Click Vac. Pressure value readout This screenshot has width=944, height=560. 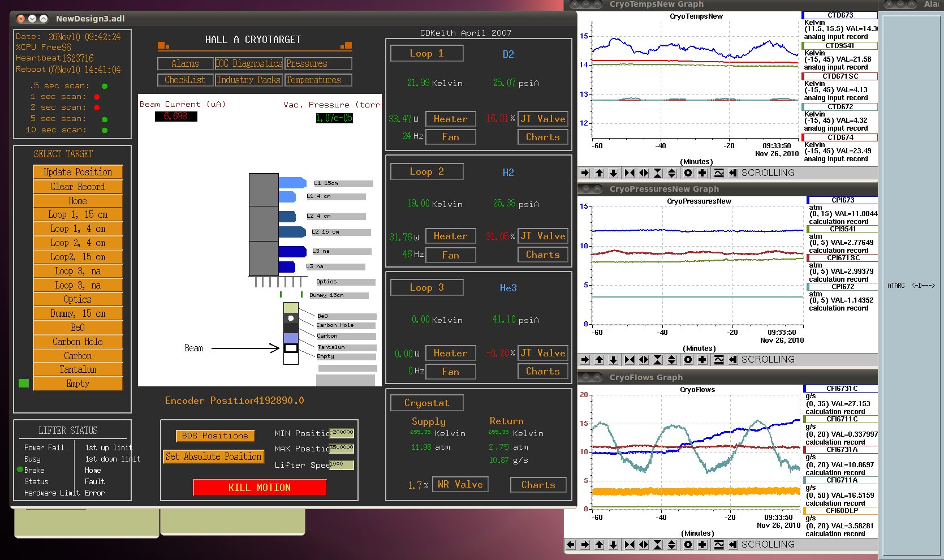(334, 118)
